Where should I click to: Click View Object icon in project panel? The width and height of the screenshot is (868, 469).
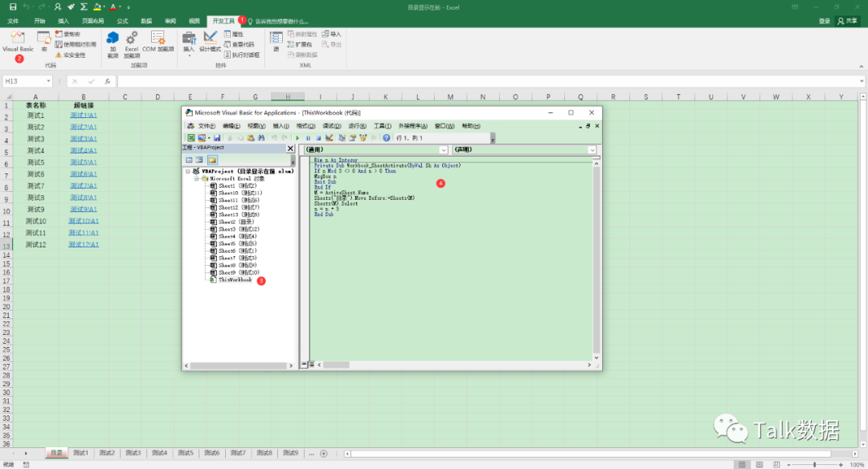coord(199,160)
